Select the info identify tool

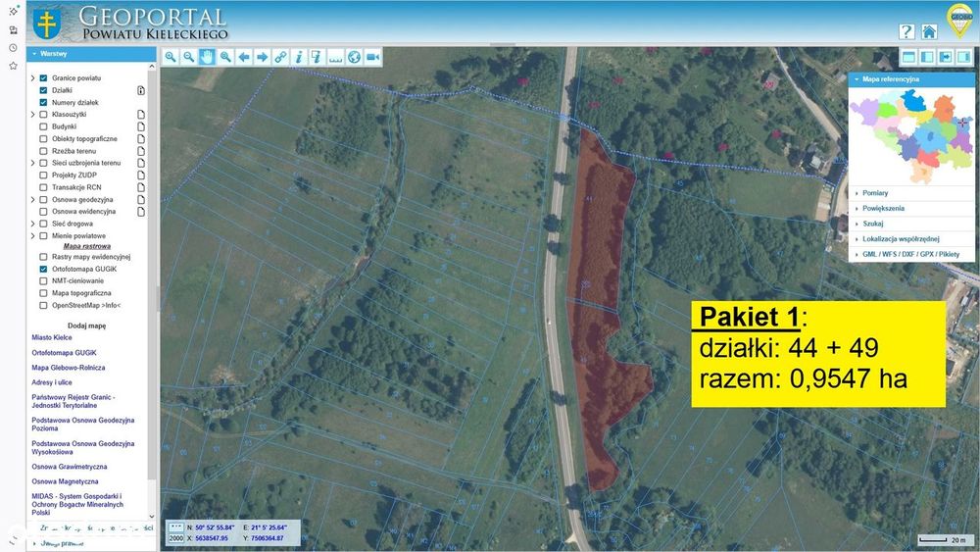[x=299, y=57]
